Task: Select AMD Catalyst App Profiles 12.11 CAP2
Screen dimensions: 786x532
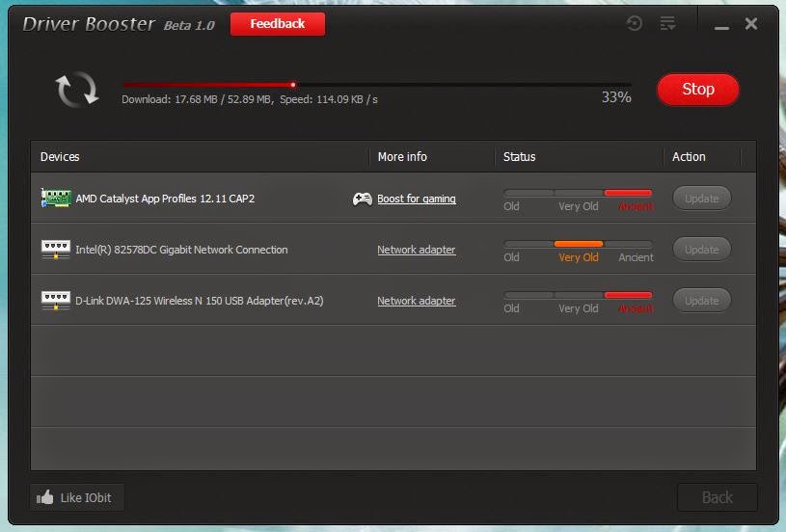Action: tap(165, 199)
